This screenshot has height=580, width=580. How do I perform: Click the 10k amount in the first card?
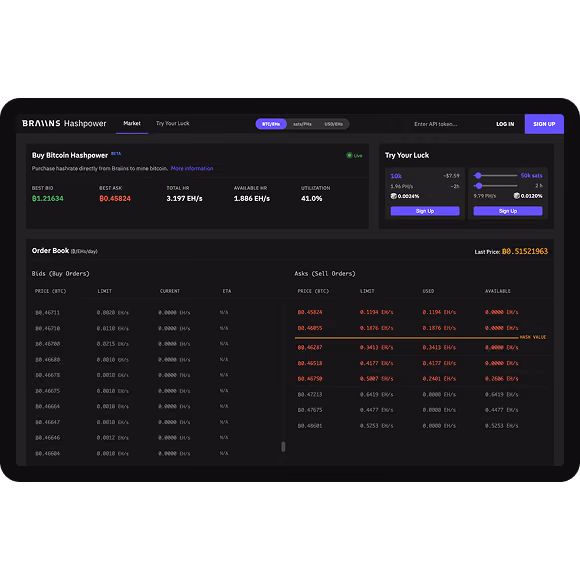coord(396,176)
